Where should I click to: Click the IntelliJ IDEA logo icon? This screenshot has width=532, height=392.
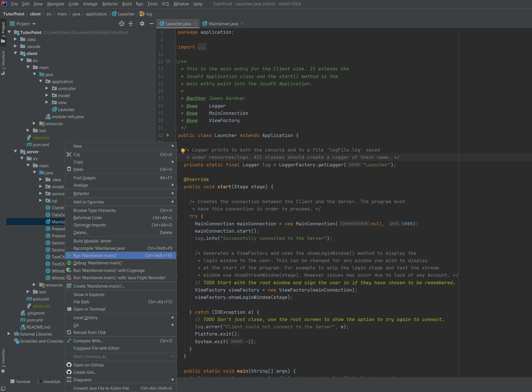(4, 4)
